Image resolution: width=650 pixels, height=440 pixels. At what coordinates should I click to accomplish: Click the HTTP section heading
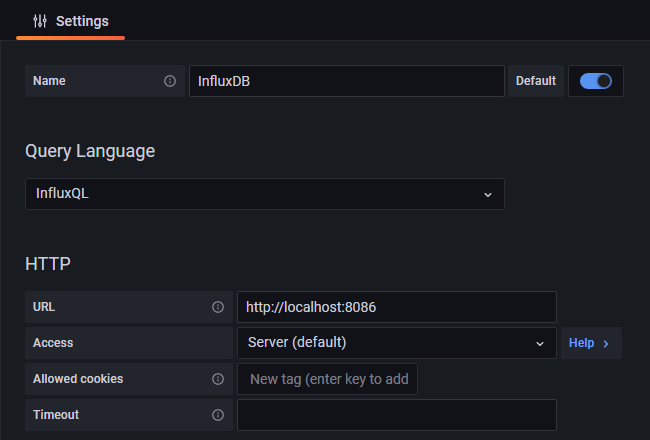click(48, 264)
